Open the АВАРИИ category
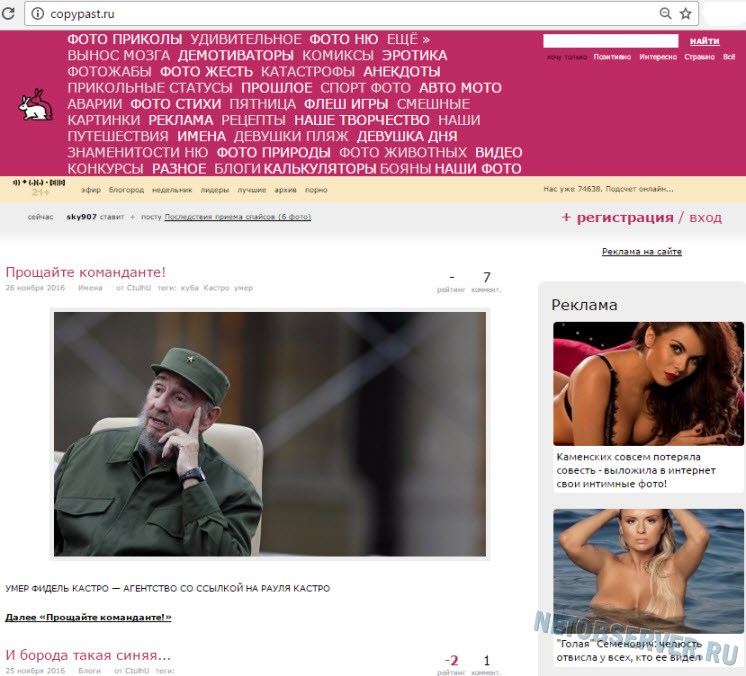Viewport: 746px width, 676px height. (95, 104)
